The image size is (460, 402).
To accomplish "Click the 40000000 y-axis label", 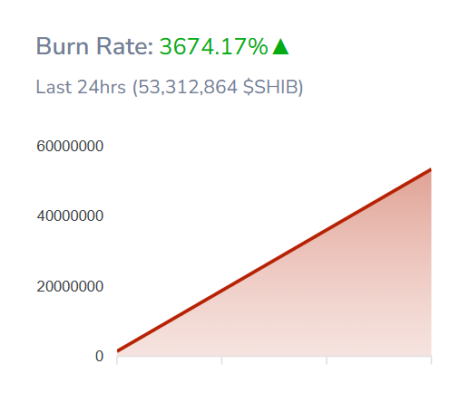I will click(x=70, y=216).
